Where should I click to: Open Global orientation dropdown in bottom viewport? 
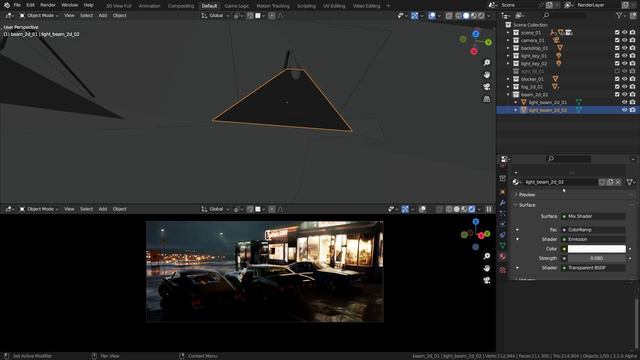215,209
